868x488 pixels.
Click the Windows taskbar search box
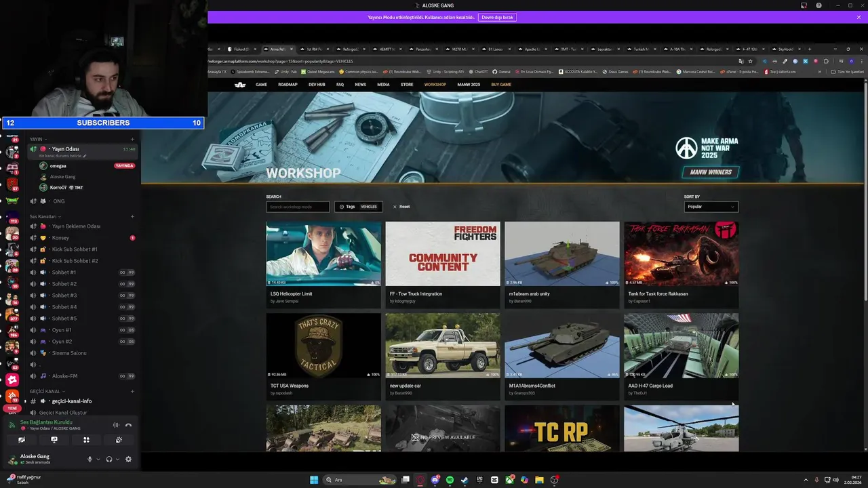[x=359, y=480]
